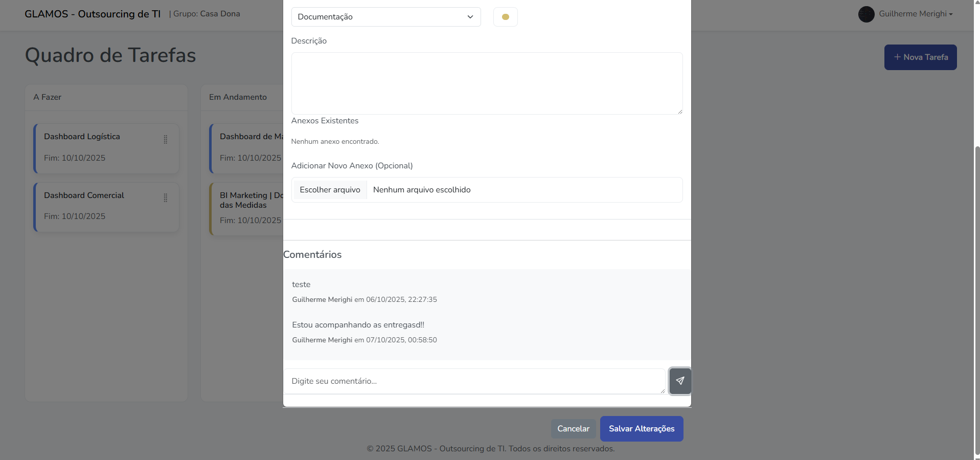Screen dimensions: 980x460
Task: Click the plus icon on Nova Tarefa
Action: click(x=897, y=57)
